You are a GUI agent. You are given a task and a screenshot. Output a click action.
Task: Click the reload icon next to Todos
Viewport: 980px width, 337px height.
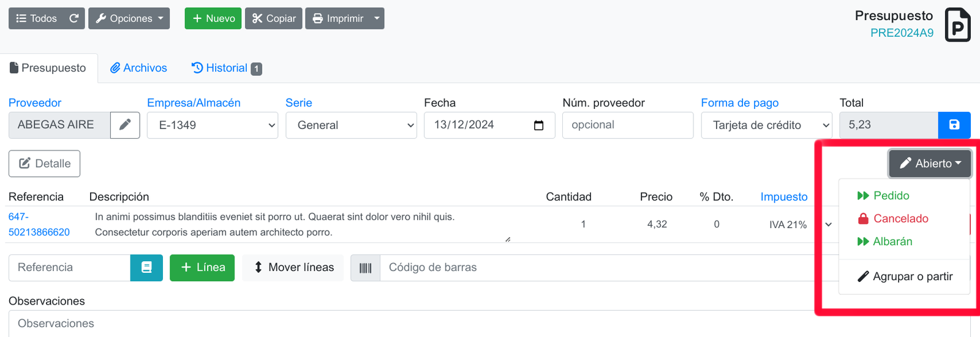click(x=74, y=18)
